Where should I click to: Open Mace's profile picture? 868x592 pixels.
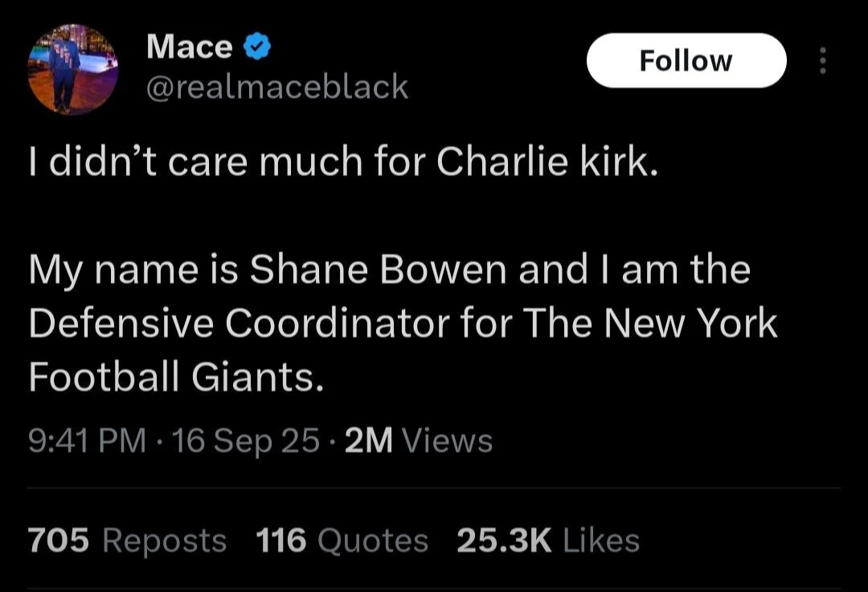pos(73,69)
